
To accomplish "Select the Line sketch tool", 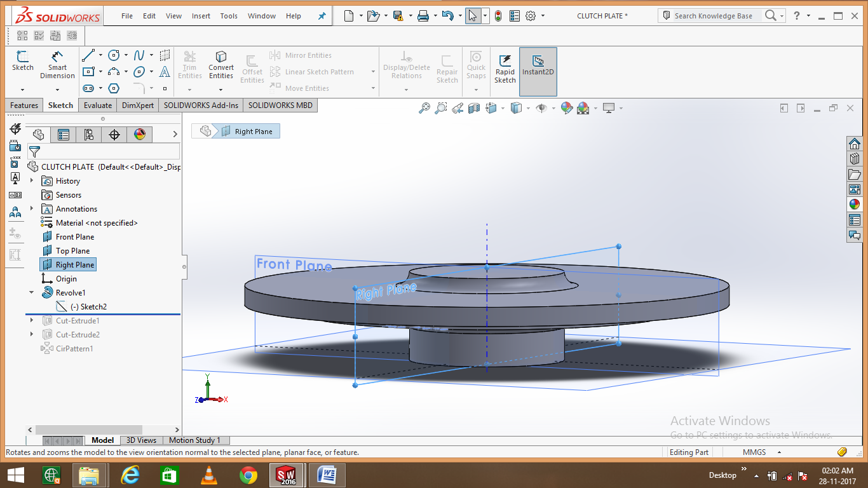I will point(88,55).
